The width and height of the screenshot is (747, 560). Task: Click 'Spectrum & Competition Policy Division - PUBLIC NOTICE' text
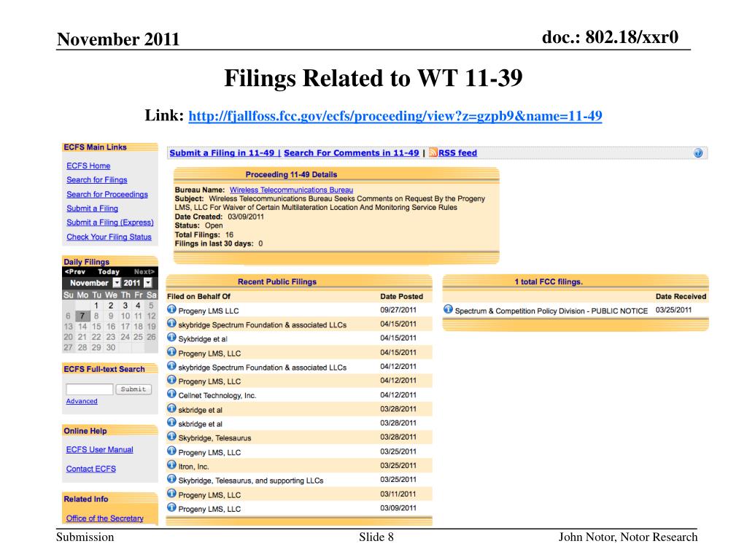point(551,311)
